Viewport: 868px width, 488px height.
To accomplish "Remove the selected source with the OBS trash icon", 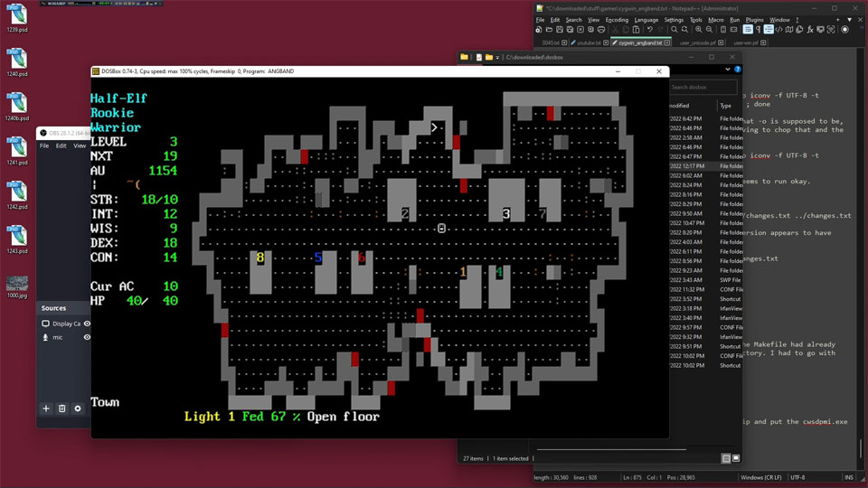I will [x=62, y=408].
